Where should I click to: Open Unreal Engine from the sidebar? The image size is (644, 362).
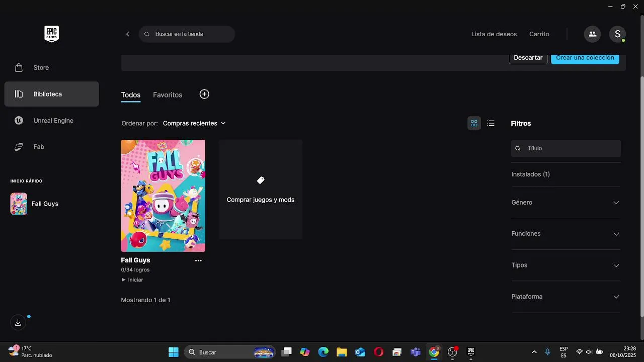[51, 121]
